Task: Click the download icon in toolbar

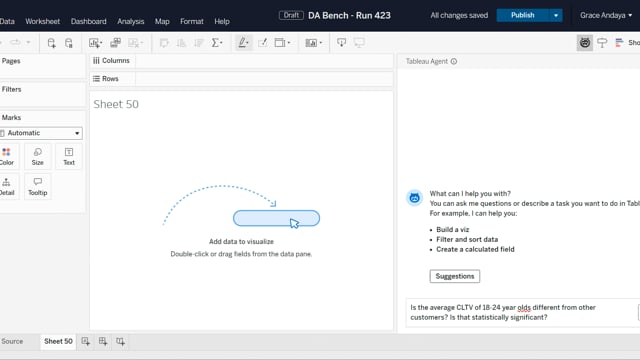Action: point(342,42)
